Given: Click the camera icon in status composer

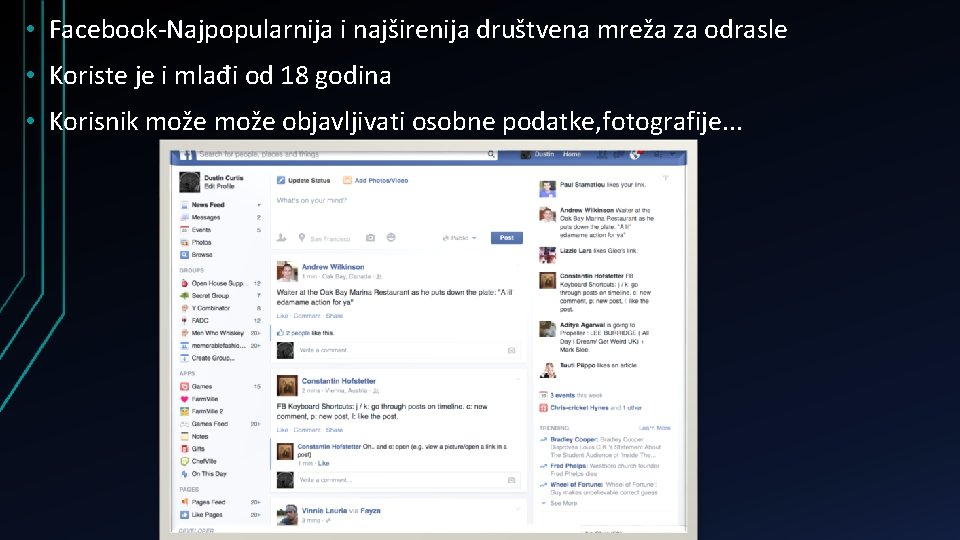Looking at the screenshot, I should click(370, 238).
